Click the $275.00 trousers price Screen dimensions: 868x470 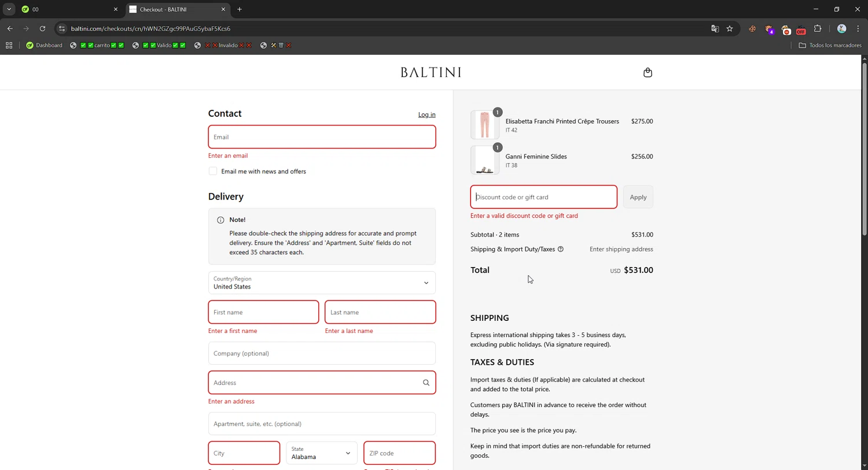tap(642, 121)
